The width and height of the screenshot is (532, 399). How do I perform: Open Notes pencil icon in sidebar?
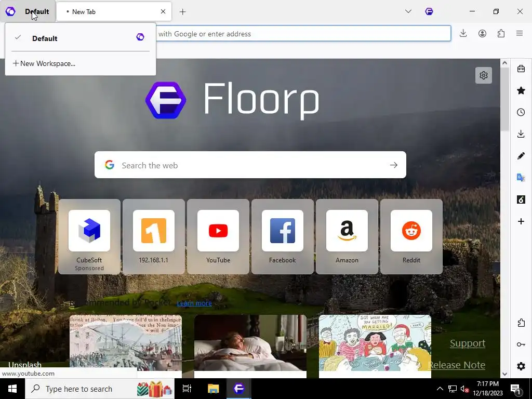point(521,156)
